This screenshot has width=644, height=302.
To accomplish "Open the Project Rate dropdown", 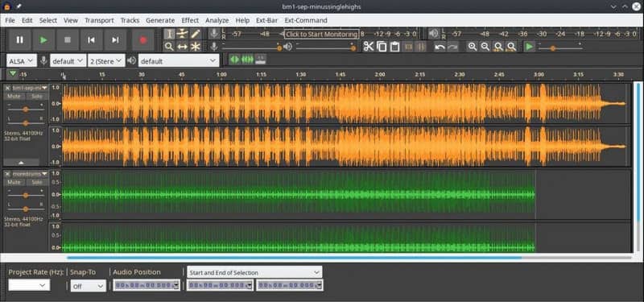I will 29,285.
